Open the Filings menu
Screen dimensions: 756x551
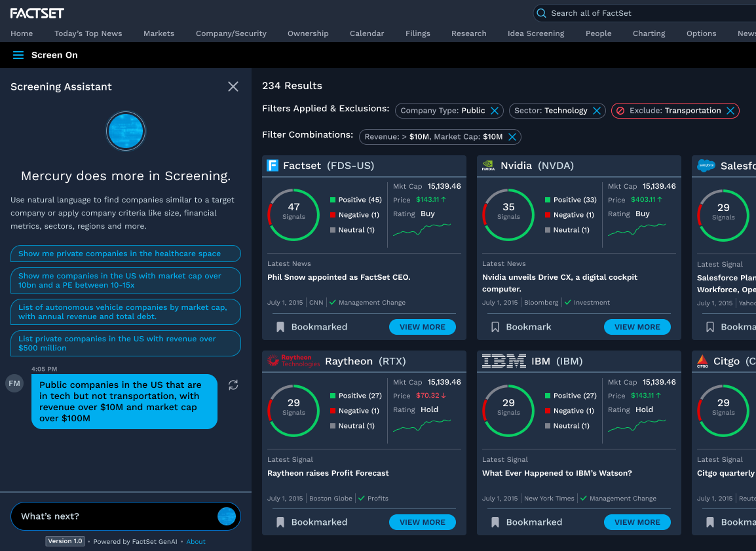417,33
